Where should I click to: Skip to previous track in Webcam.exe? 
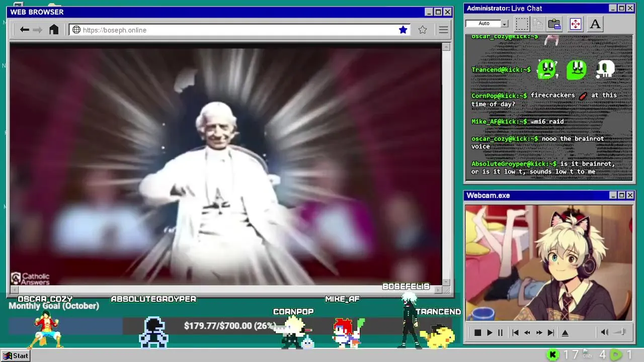515,332
